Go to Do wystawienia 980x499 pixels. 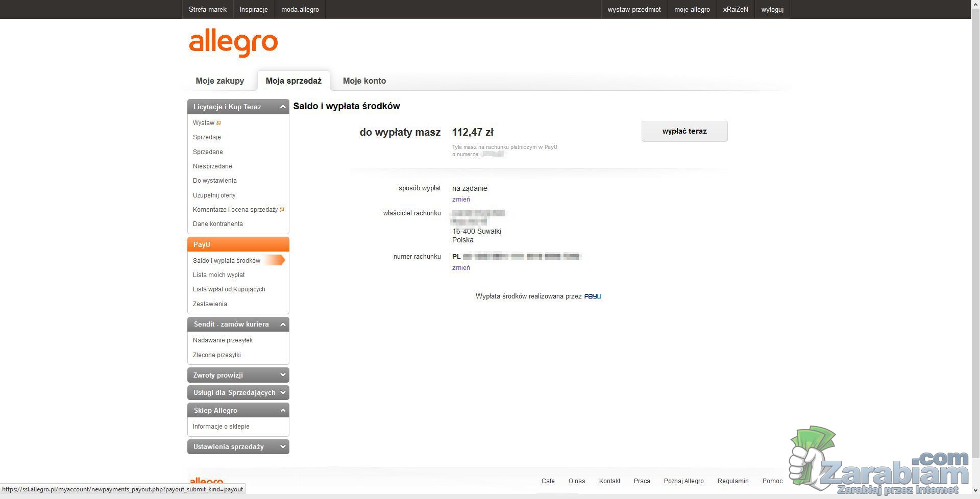click(215, 181)
